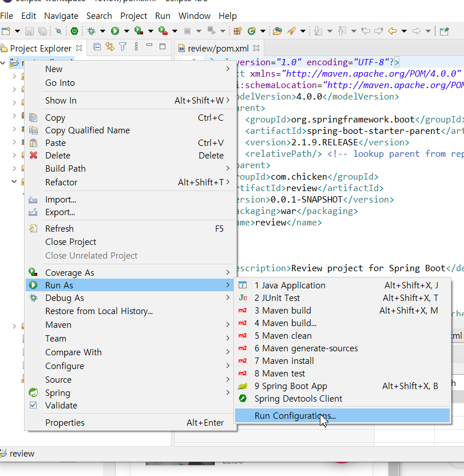Image resolution: width=464 pixels, height=476 pixels.
Task: Toggle the Validate checkbox menu item
Action: 33,405
